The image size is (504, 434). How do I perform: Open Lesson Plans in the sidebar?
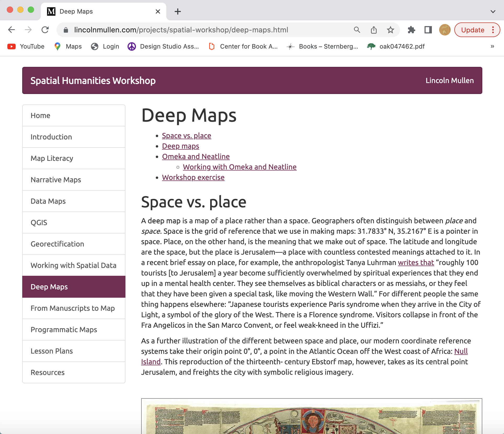pos(74,351)
